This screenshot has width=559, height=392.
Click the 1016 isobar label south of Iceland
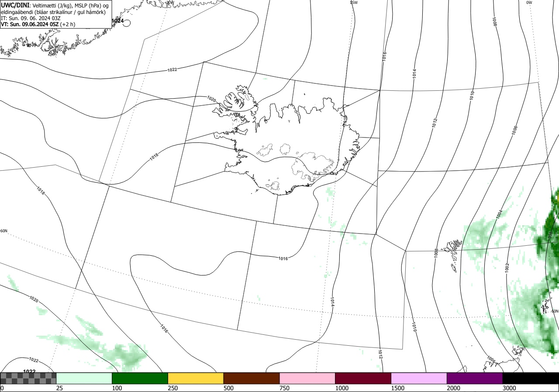click(283, 258)
